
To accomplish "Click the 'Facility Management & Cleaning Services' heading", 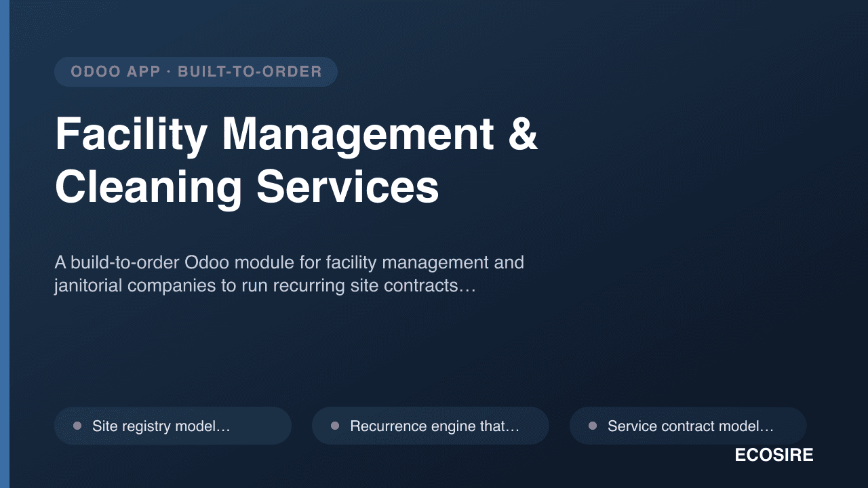I will [x=296, y=161].
